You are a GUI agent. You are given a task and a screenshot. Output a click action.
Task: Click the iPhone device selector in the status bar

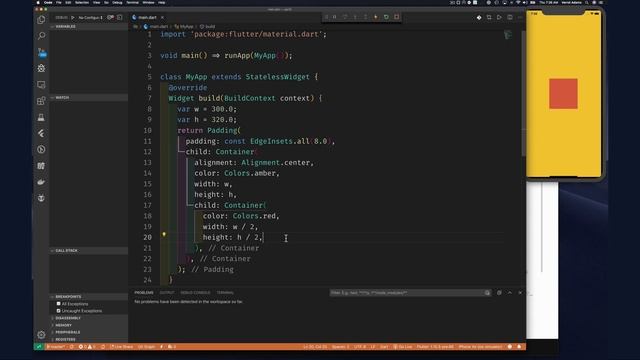pyautogui.click(x=480, y=347)
